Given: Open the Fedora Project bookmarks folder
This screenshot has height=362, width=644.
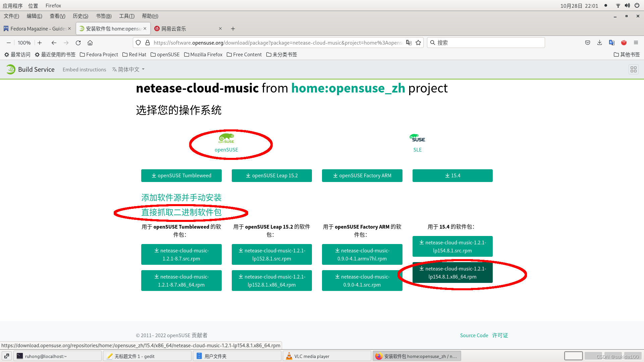Looking at the screenshot, I should [99, 54].
